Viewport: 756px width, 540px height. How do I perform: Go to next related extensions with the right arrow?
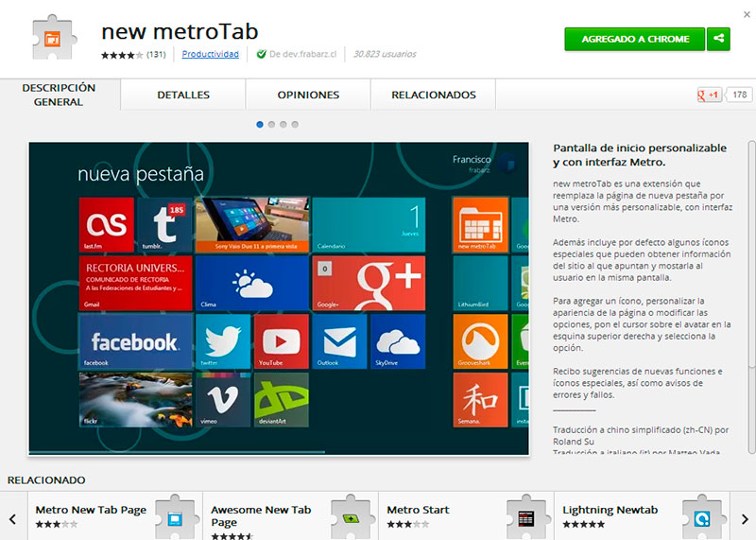tap(744, 519)
